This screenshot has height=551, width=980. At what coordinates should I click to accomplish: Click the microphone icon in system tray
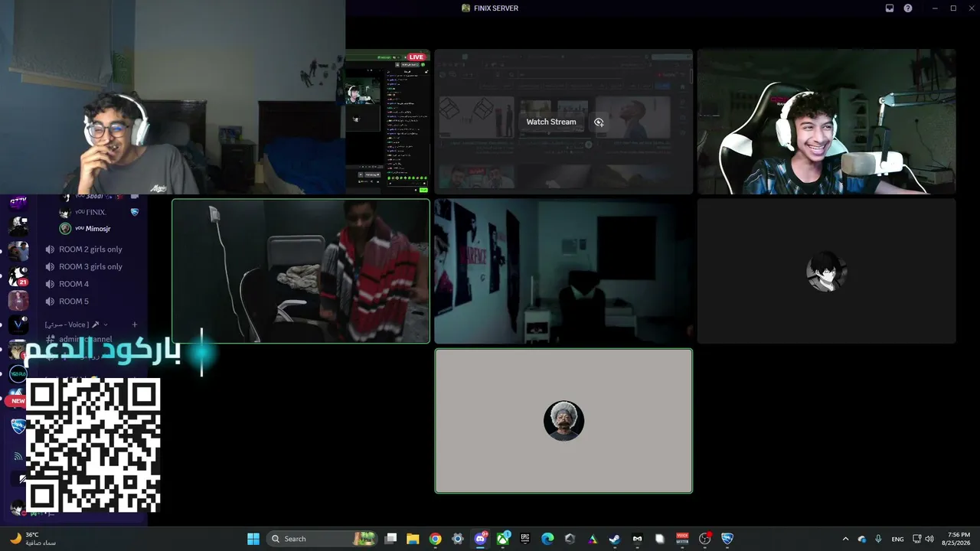click(878, 539)
